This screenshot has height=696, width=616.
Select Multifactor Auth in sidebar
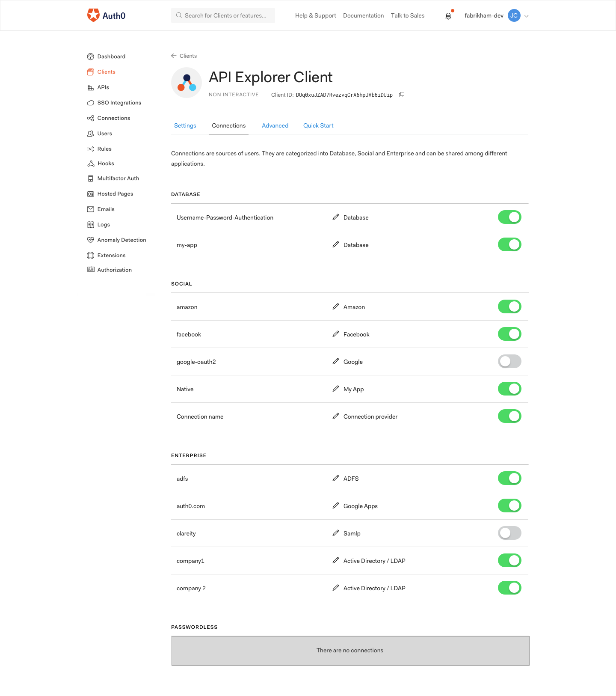tap(118, 178)
